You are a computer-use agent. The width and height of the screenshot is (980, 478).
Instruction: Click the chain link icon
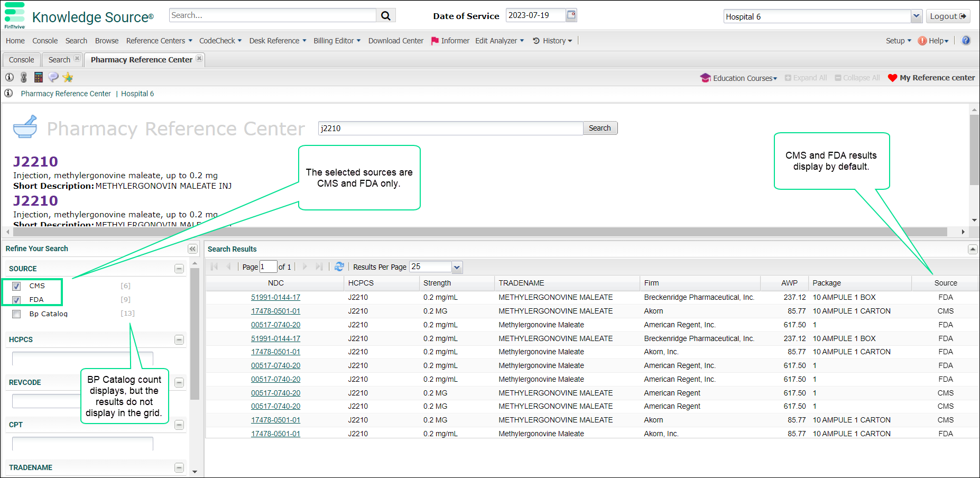(x=24, y=78)
